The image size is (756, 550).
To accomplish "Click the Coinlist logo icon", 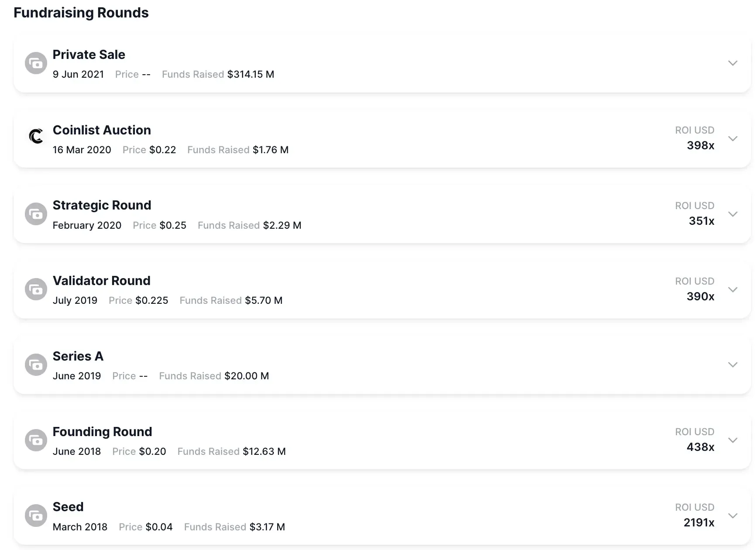I will pyautogui.click(x=36, y=136).
